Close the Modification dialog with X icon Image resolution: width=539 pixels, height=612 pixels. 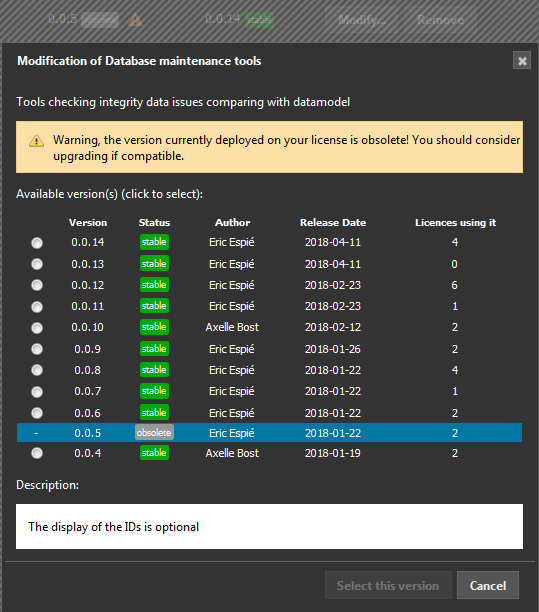[522, 60]
